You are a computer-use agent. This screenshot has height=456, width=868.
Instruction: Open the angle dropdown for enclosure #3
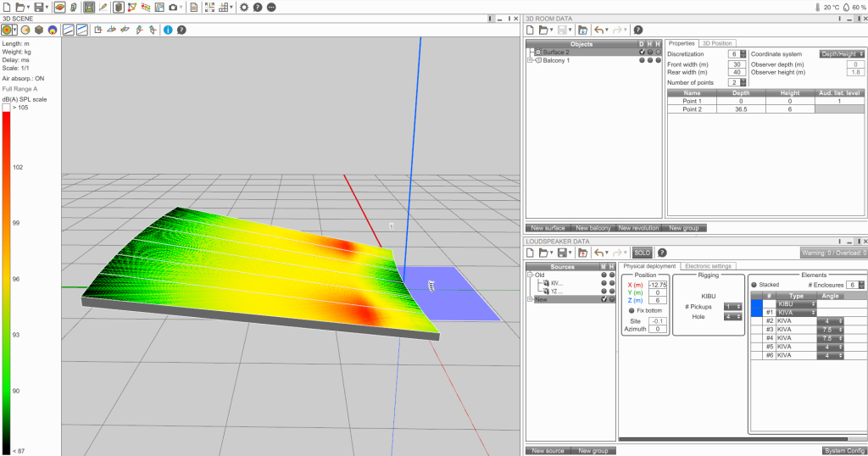(831, 330)
